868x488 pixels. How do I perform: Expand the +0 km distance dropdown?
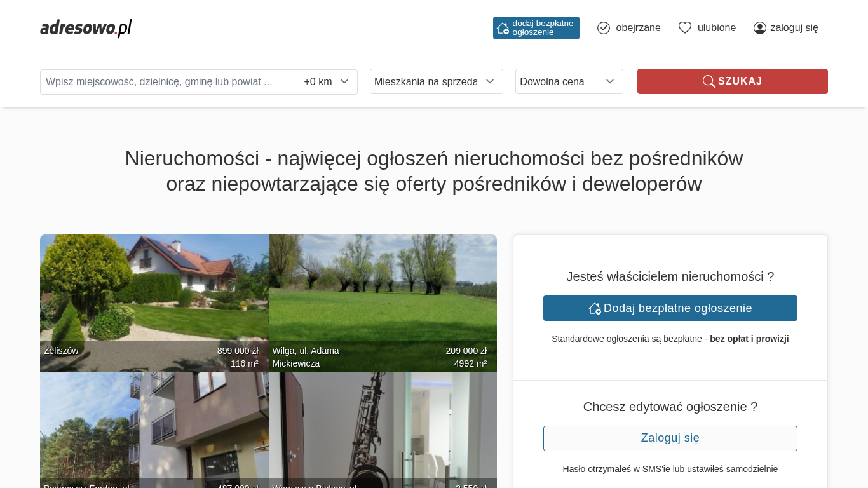(327, 82)
